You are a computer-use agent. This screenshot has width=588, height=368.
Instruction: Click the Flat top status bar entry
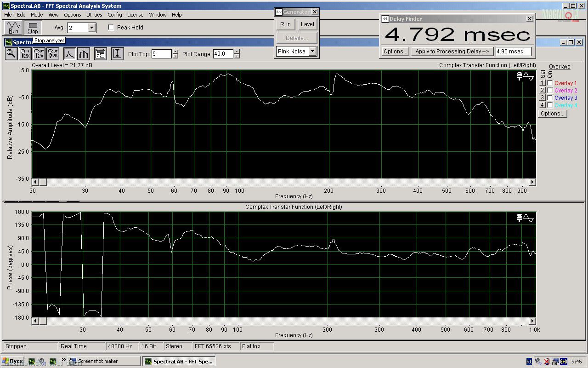(256, 346)
